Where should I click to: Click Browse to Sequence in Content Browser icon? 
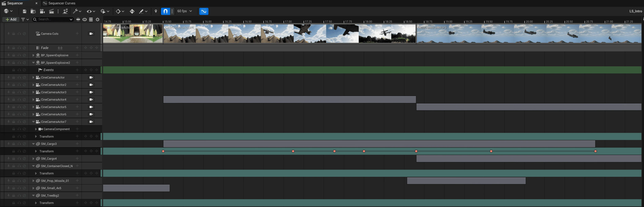33,11
